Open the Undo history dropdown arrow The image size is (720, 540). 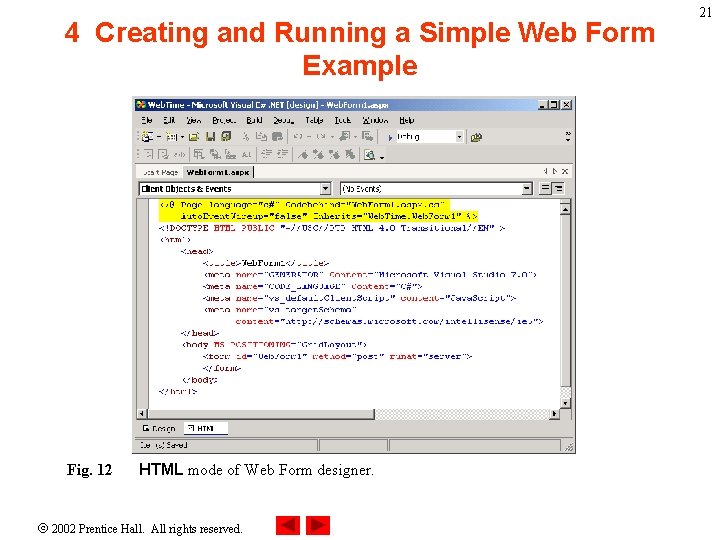click(x=309, y=137)
